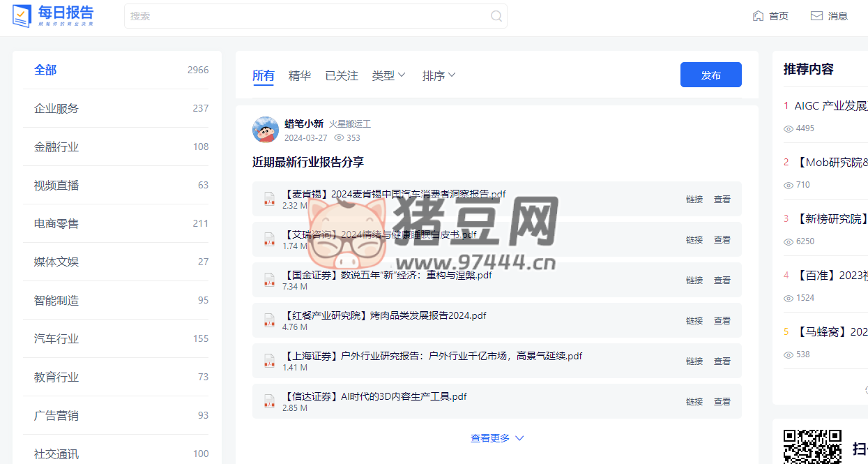Click views eye icon beside 710
Screen dimensions: 868x464
(789, 185)
